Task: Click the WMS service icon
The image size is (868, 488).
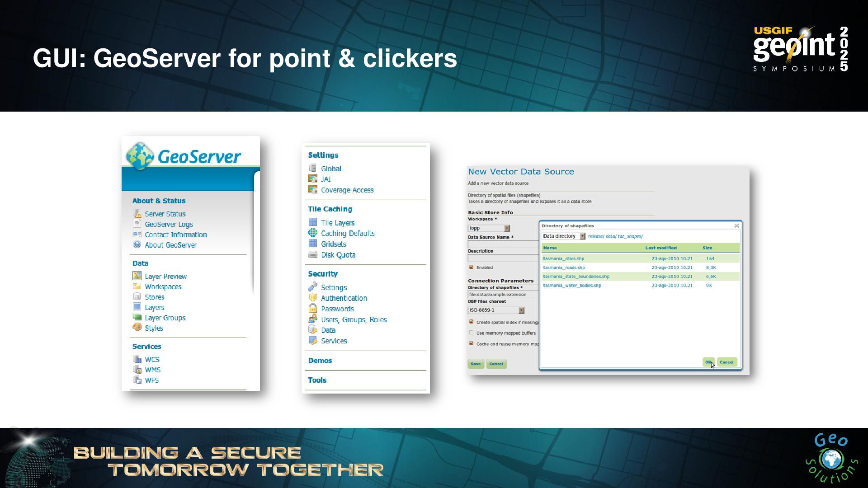Action: (x=137, y=370)
